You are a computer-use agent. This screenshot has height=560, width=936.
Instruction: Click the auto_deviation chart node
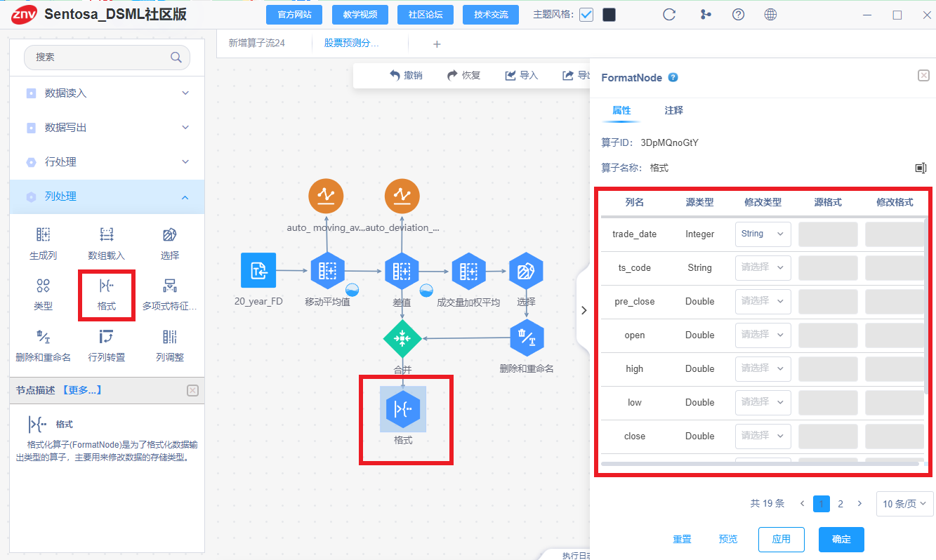pyautogui.click(x=402, y=196)
